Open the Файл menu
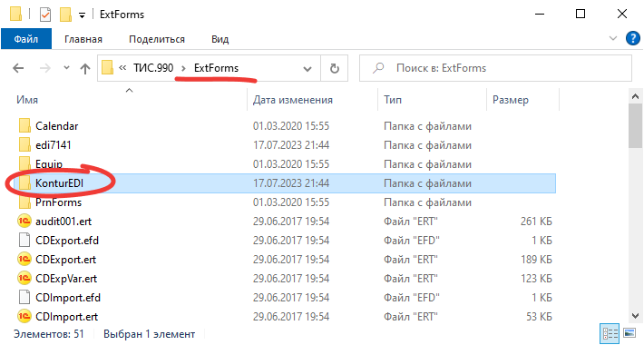Screen dimensions: 644x345 pyautogui.click(x=26, y=39)
